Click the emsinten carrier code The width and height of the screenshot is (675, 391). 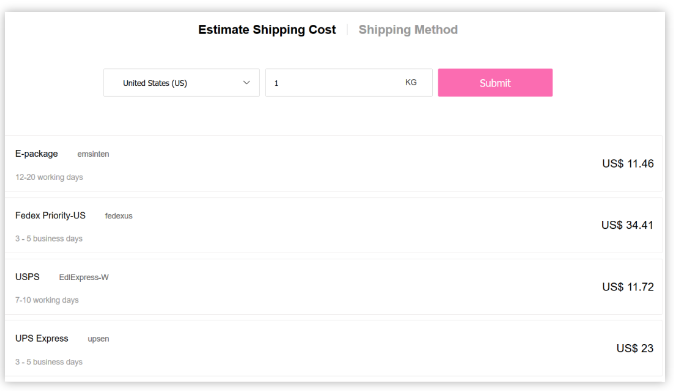point(93,154)
